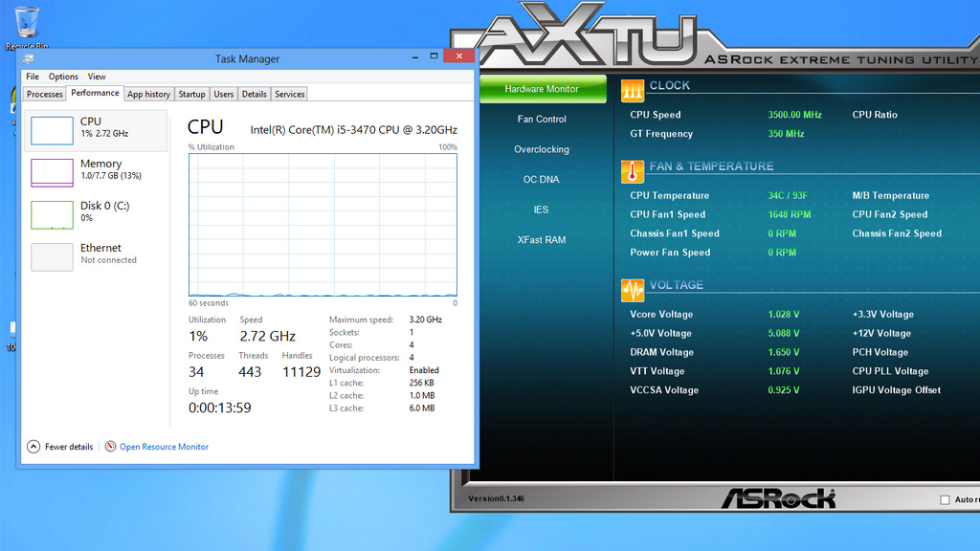This screenshot has width=980, height=551.
Task: Click the CPU utilization graph area
Action: point(323,225)
